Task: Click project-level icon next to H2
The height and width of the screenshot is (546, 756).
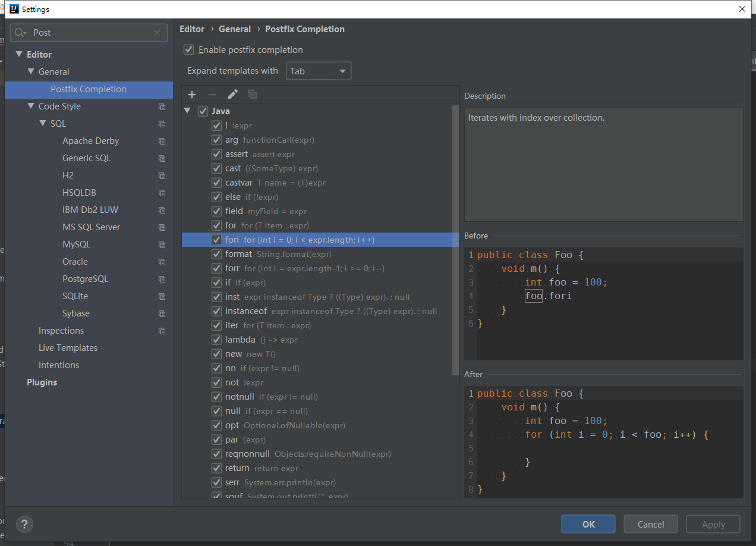Action: coord(162,175)
